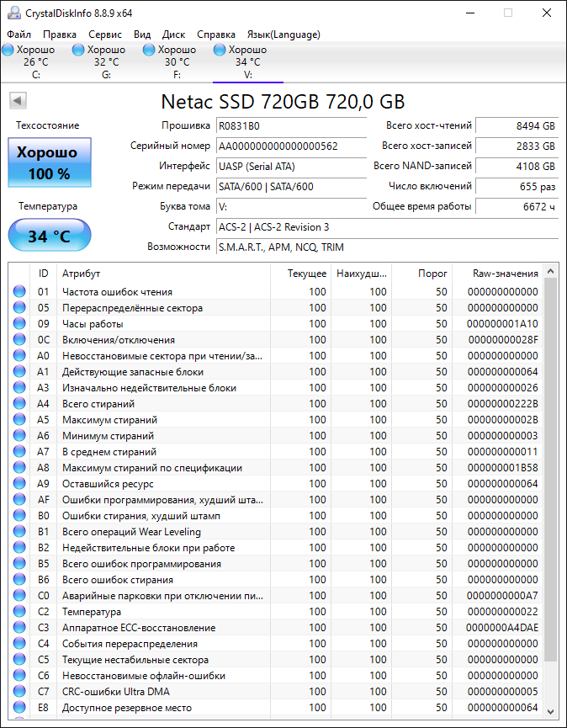The height and width of the screenshot is (728, 567).
Task: Click the power-on count value 655 раз
Action: 517,187
